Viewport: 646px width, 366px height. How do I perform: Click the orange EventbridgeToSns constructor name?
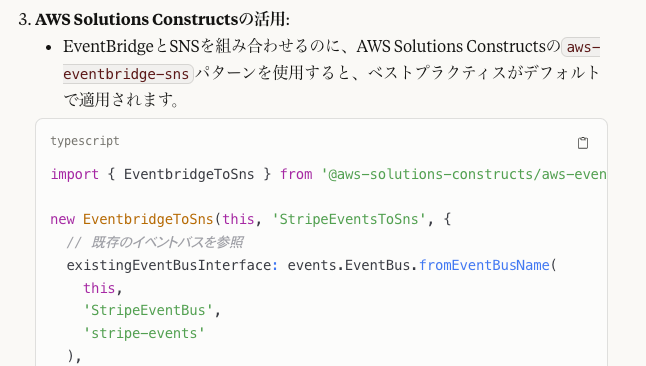coord(148,219)
